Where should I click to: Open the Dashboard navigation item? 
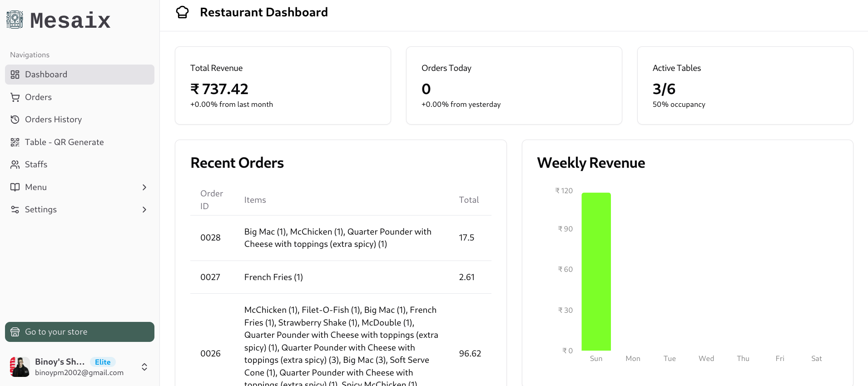coord(79,75)
